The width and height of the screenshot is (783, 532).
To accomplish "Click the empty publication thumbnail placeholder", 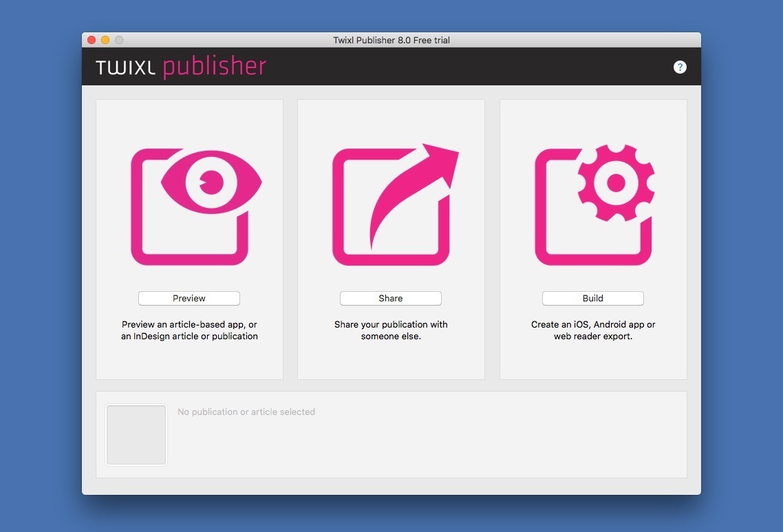I will 136,434.
